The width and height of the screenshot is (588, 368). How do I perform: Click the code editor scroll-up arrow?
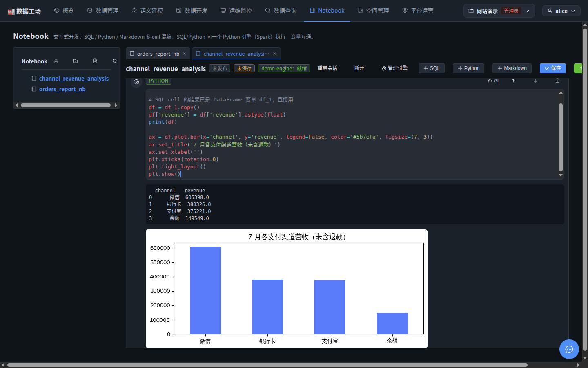click(561, 93)
